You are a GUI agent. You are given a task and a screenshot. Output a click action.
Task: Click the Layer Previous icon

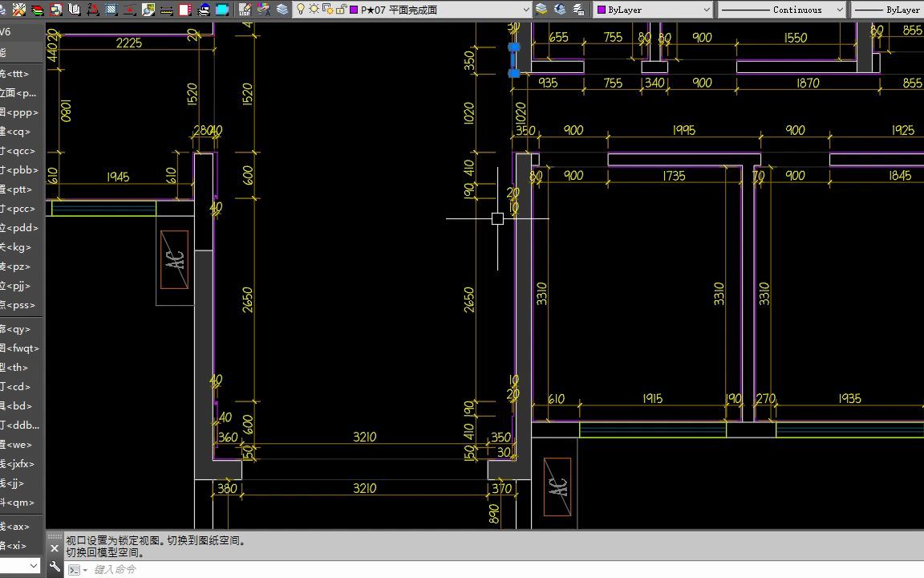(560, 10)
